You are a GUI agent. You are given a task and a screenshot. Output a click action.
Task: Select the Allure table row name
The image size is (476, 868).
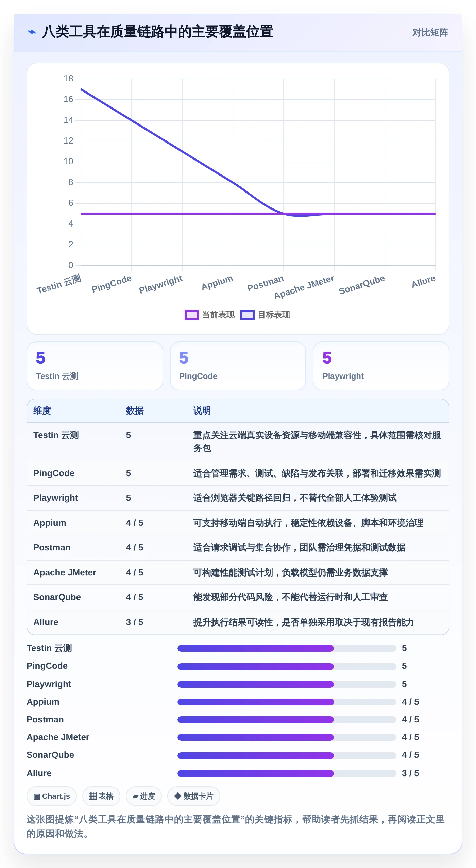point(46,622)
